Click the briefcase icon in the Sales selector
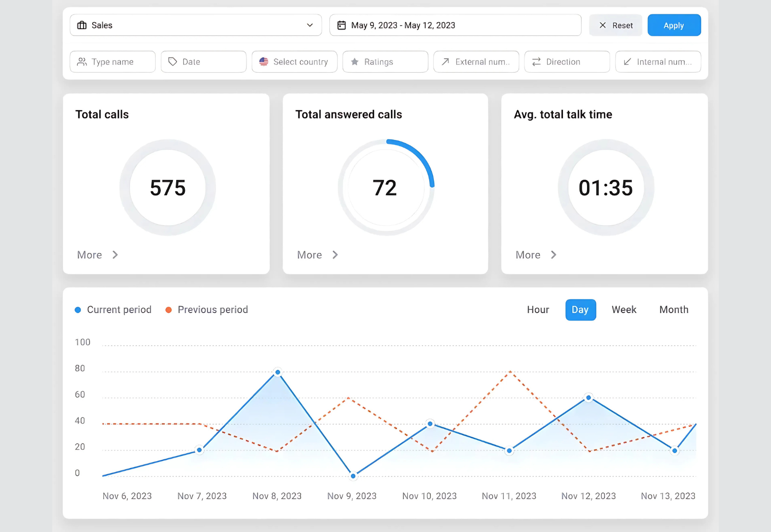This screenshot has width=771, height=532. [82, 25]
